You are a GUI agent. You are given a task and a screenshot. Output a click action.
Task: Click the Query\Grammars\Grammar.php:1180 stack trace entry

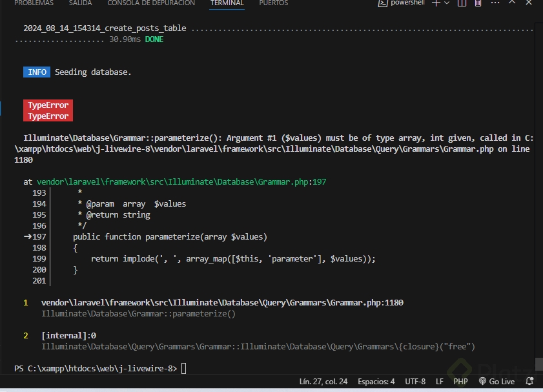pos(222,303)
